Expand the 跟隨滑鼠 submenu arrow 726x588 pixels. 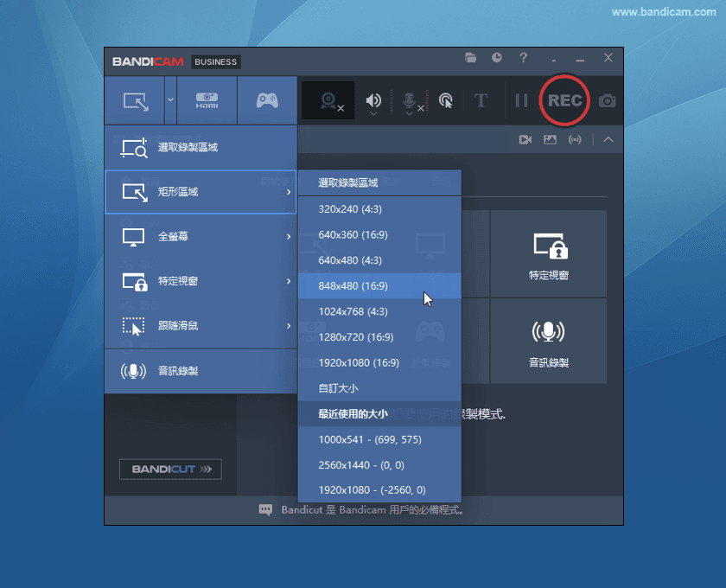point(289,326)
